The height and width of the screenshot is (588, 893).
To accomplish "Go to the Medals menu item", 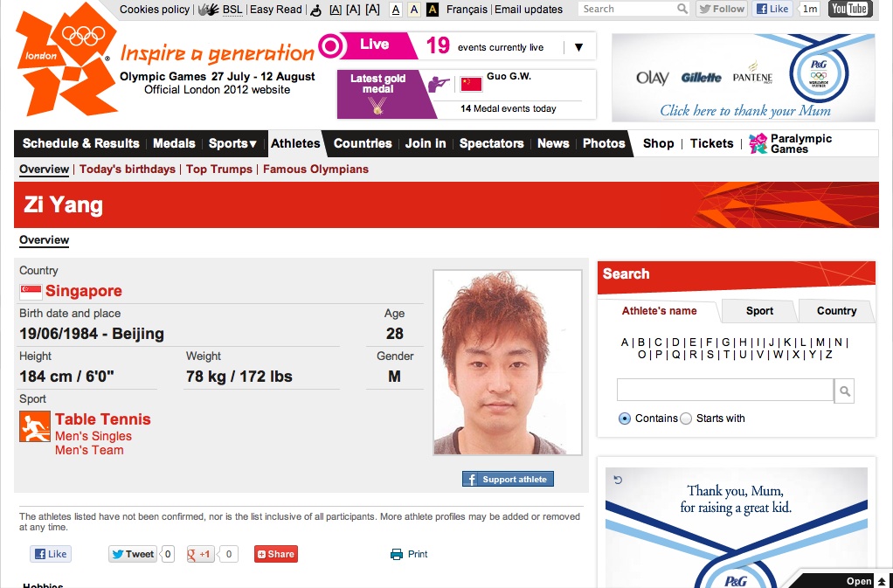I will [x=174, y=143].
